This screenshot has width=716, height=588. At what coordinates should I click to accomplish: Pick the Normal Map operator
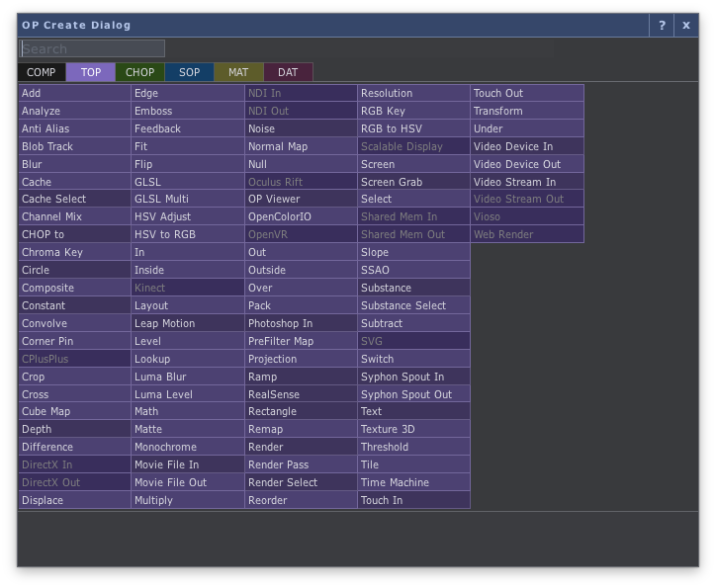click(x=301, y=146)
